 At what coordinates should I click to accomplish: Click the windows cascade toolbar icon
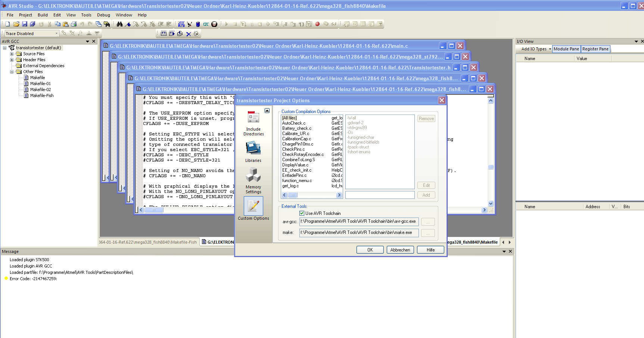coord(99,24)
